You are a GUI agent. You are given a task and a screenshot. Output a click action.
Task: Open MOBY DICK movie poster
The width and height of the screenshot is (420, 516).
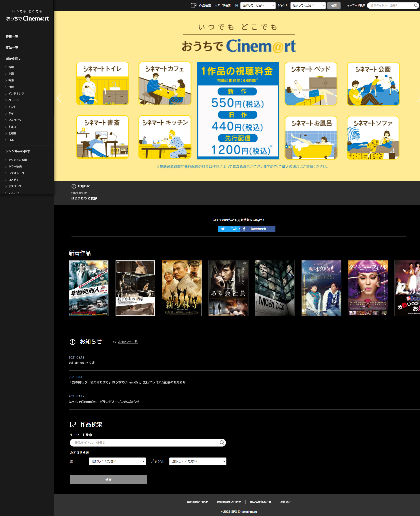pos(275,288)
